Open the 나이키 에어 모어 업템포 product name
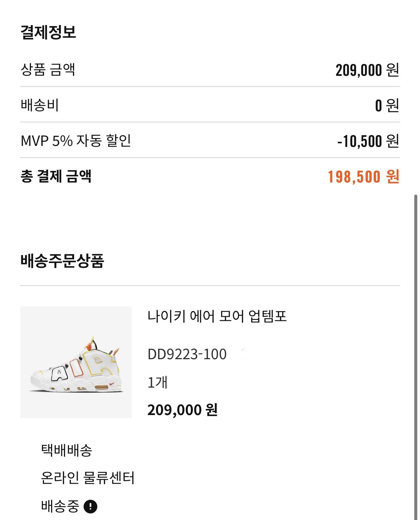The height and width of the screenshot is (520, 420). [217, 317]
